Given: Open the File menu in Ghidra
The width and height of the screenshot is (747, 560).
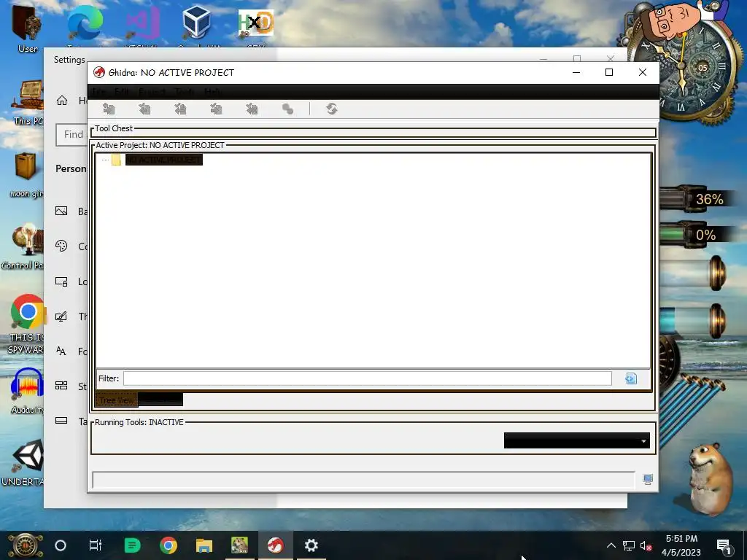Looking at the screenshot, I should [x=98, y=91].
